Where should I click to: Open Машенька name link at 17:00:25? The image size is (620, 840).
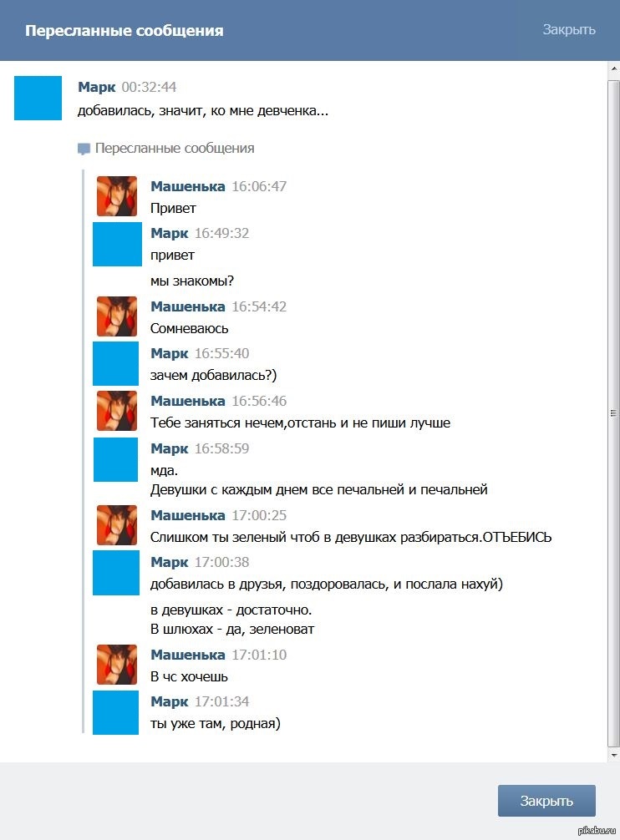(x=187, y=515)
